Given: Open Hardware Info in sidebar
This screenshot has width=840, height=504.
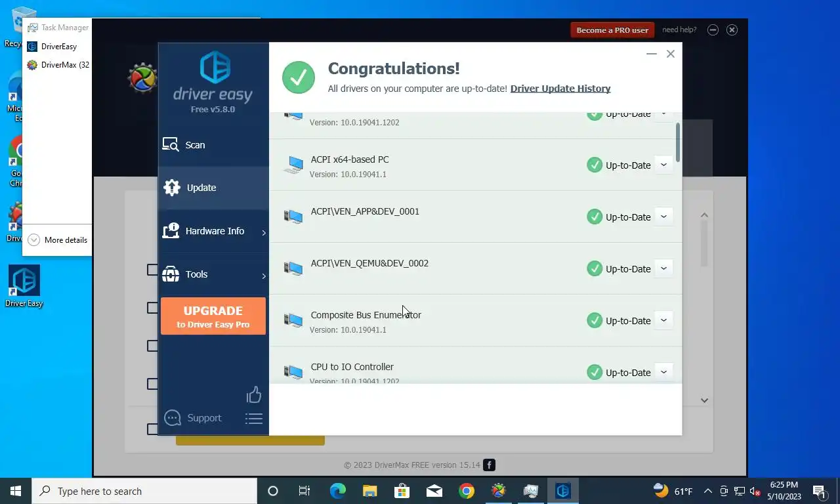Looking at the screenshot, I should tap(213, 231).
